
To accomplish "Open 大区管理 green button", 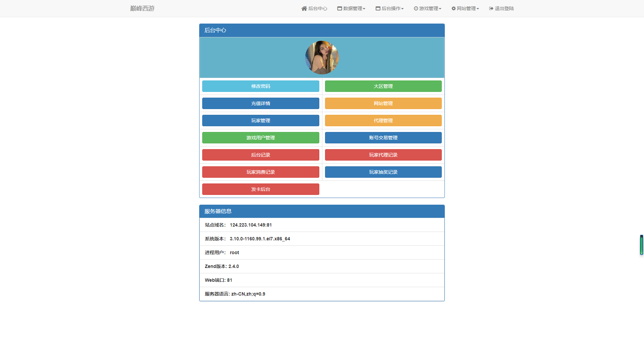I will point(383,86).
